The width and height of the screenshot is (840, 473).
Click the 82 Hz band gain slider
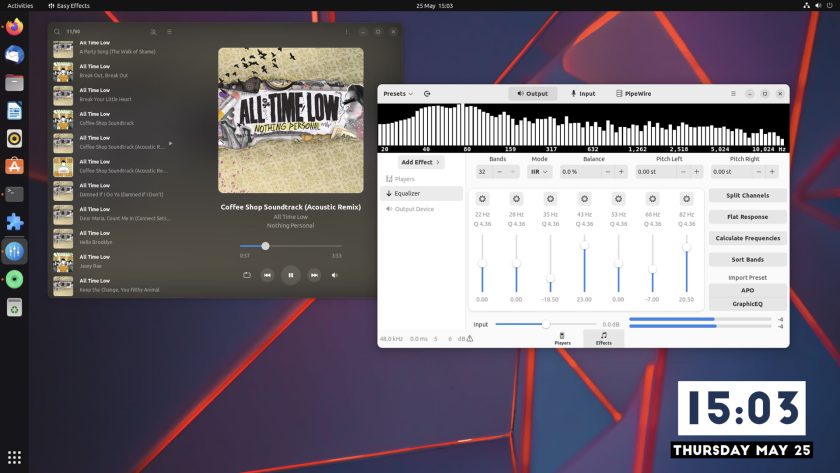coord(686,262)
